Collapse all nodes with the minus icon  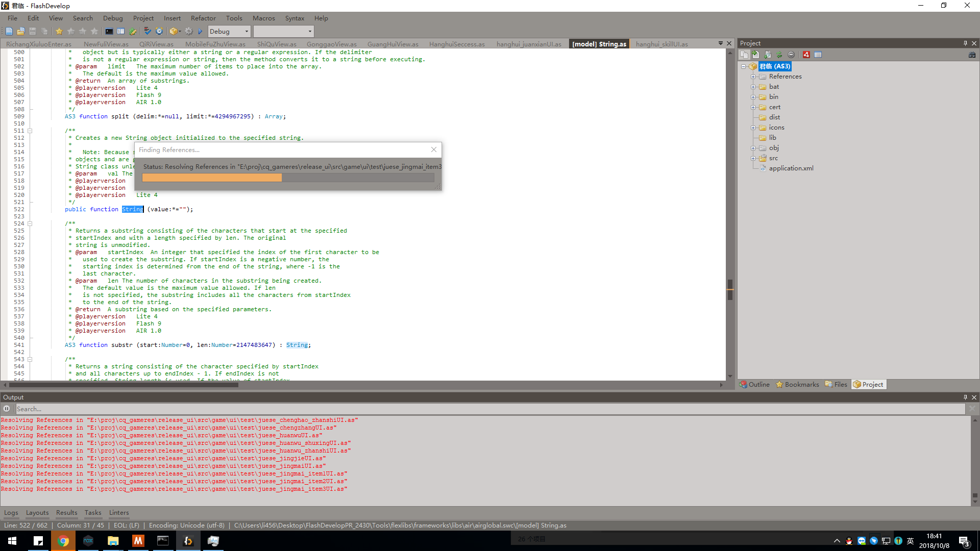pos(792,55)
